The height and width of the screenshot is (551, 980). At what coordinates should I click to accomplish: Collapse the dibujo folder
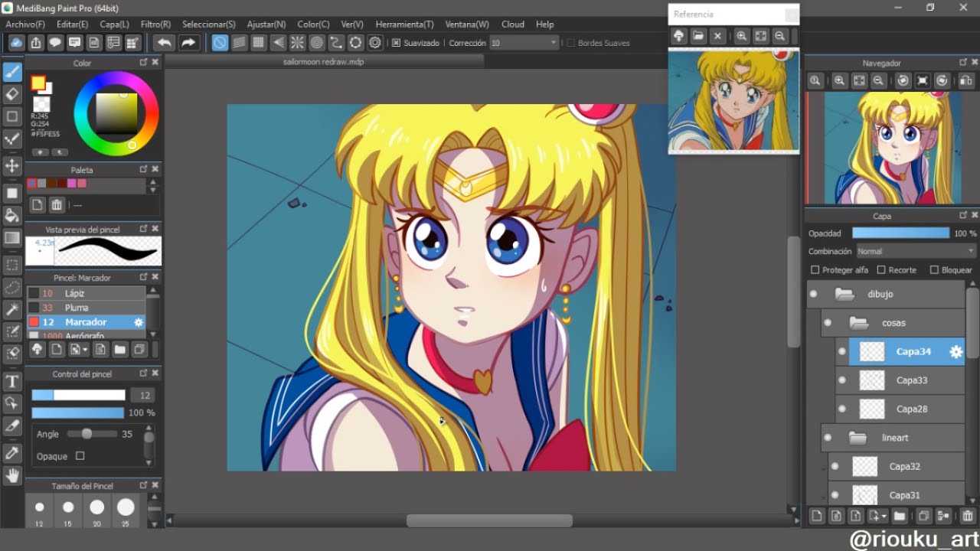coord(844,294)
